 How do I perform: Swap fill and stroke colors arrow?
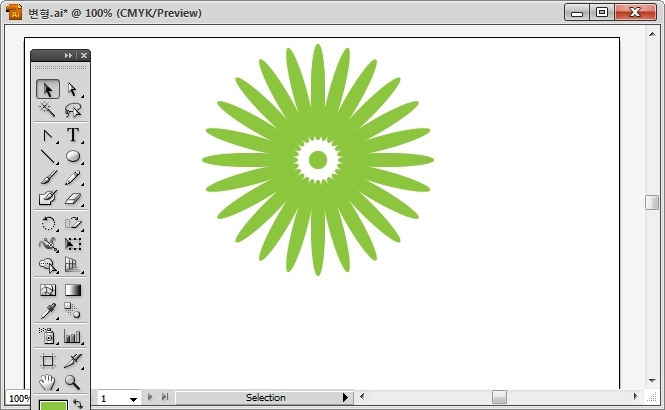[x=78, y=403]
